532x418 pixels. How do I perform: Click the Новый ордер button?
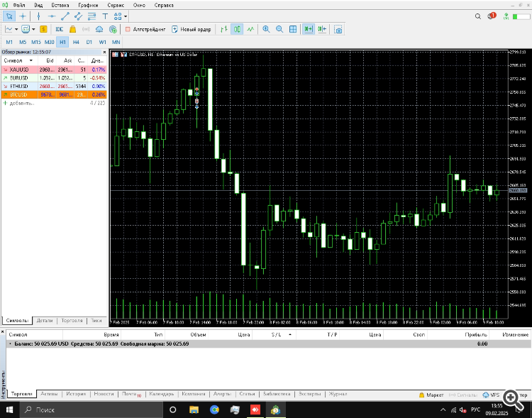[192, 29]
